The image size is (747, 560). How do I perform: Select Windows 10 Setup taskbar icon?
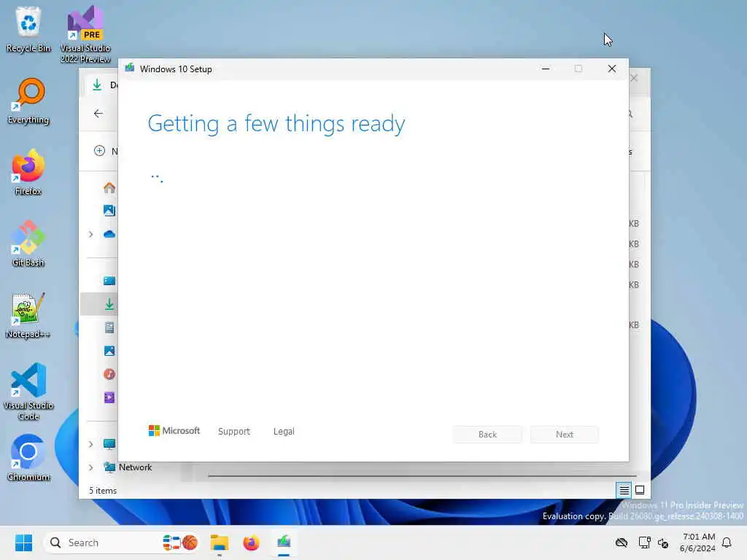click(x=284, y=542)
